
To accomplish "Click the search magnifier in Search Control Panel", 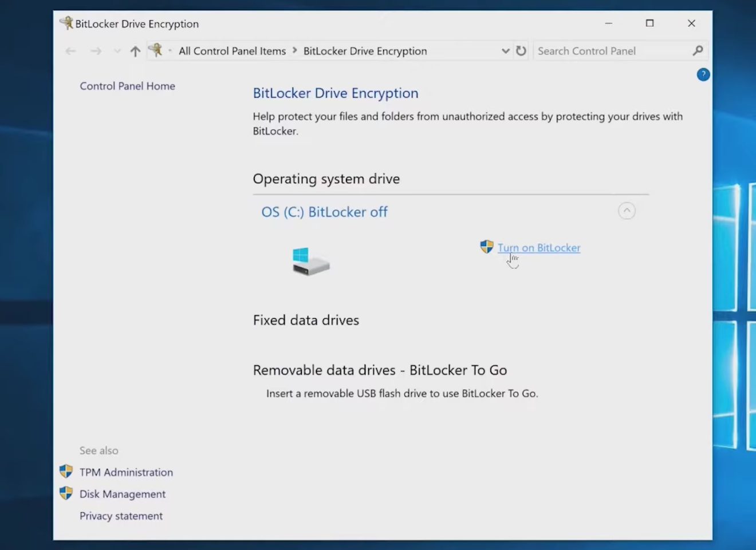I will point(698,51).
